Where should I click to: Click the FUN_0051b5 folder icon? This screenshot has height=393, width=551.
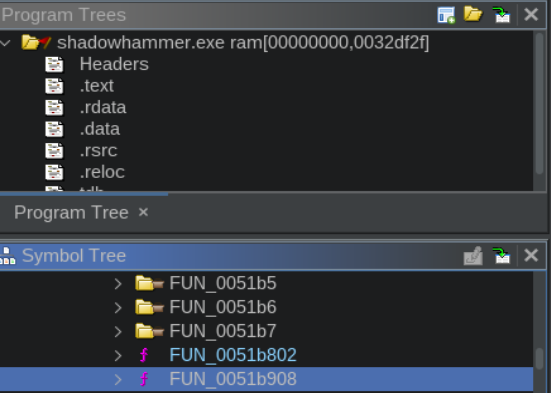pyautogui.click(x=149, y=283)
